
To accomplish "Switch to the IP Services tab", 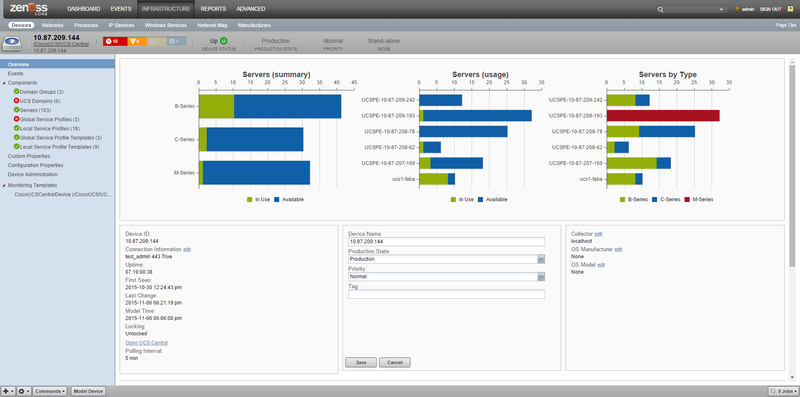I will (121, 25).
